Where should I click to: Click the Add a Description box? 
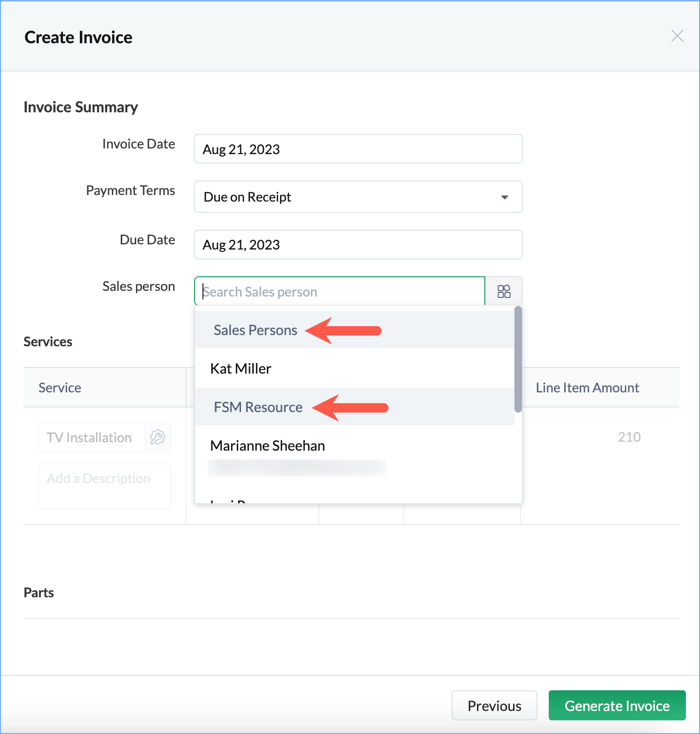click(104, 486)
